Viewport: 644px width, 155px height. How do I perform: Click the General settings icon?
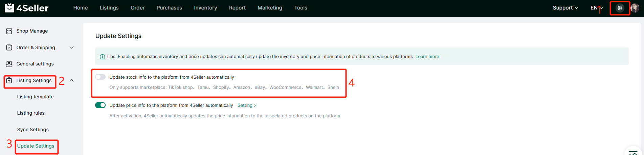(x=9, y=64)
